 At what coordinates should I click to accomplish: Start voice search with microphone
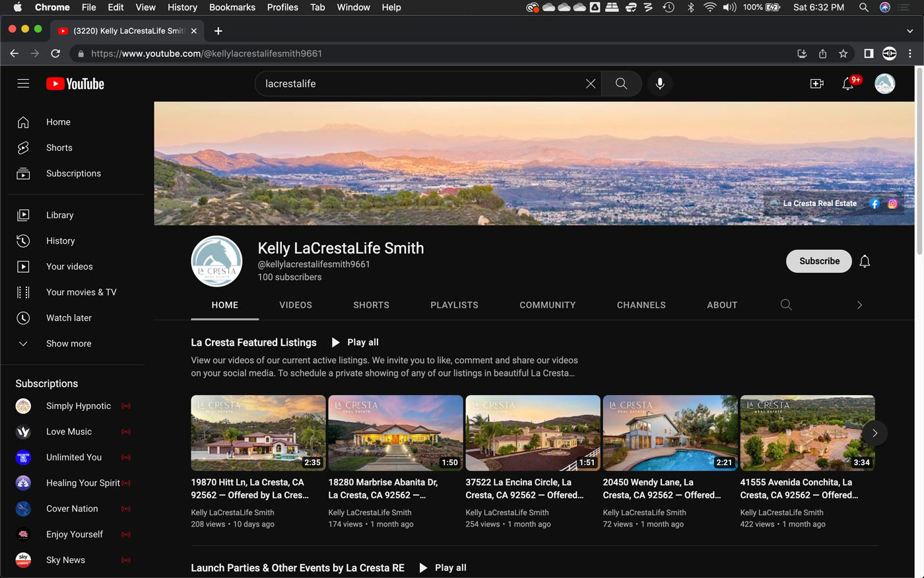(659, 84)
